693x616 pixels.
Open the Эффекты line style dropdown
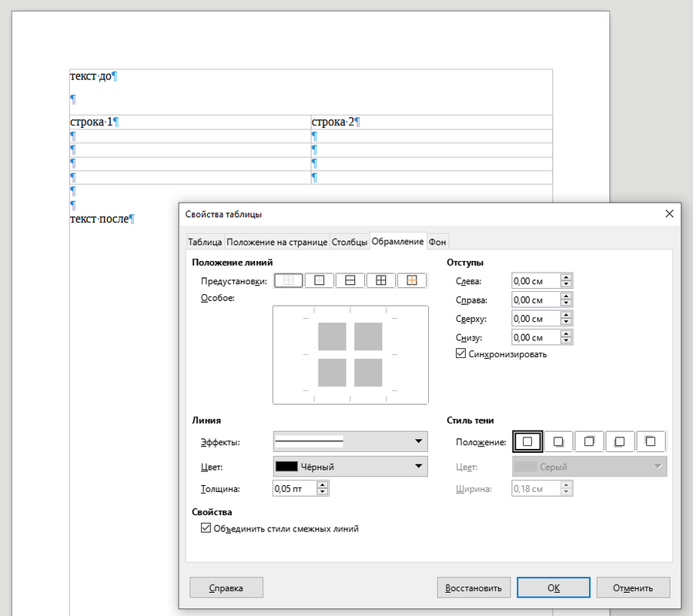pos(350,441)
